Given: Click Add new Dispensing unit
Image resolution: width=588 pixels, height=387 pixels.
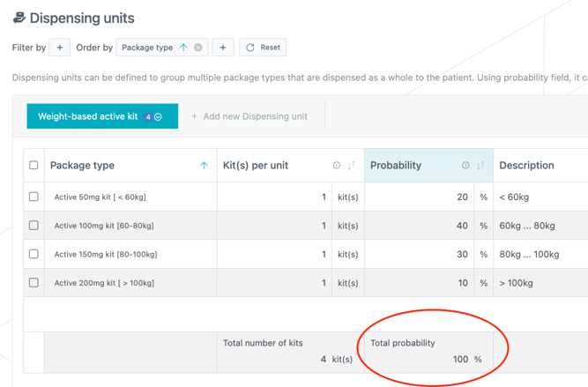Looking at the screenshot, I should pyautogui.click(x=249, y=116).
